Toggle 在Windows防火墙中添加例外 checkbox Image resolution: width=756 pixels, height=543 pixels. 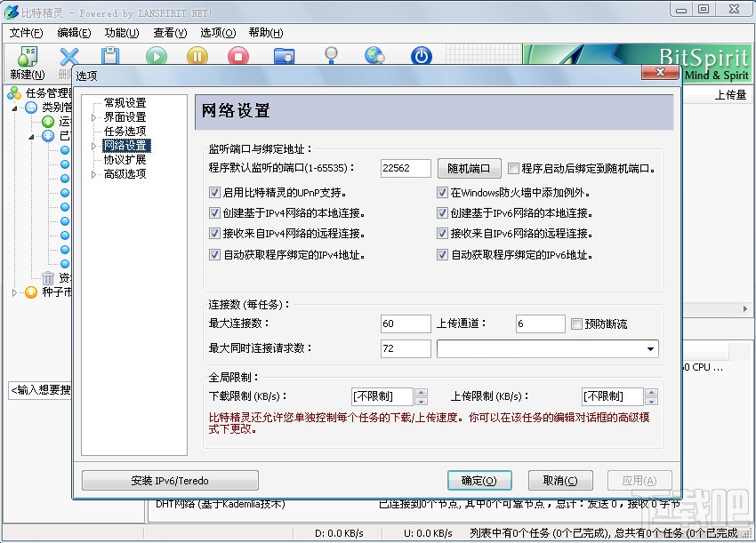coord(442,192)
